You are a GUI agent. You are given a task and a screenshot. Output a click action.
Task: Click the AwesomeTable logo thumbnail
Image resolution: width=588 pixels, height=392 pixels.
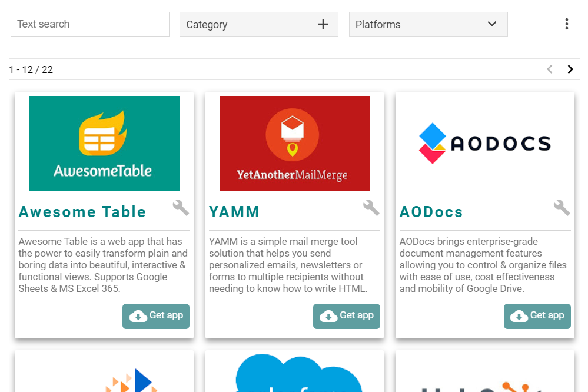click(104, 144)
